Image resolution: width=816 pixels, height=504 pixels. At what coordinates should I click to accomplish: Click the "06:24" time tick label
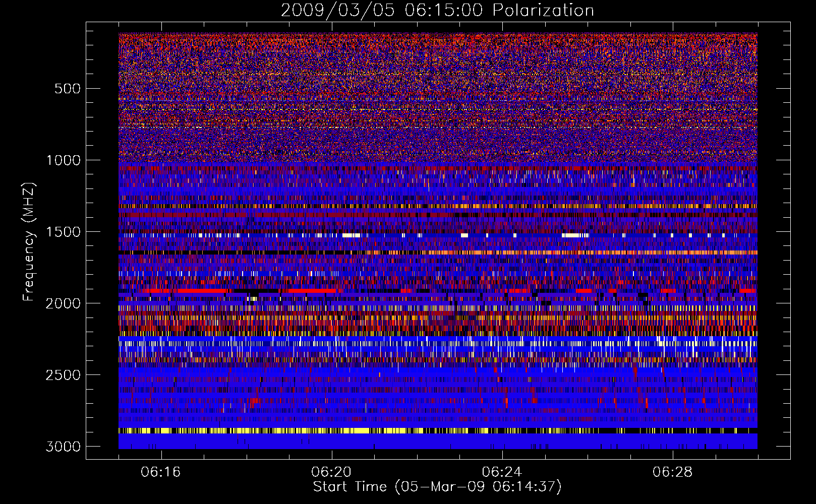click(502, 472)
